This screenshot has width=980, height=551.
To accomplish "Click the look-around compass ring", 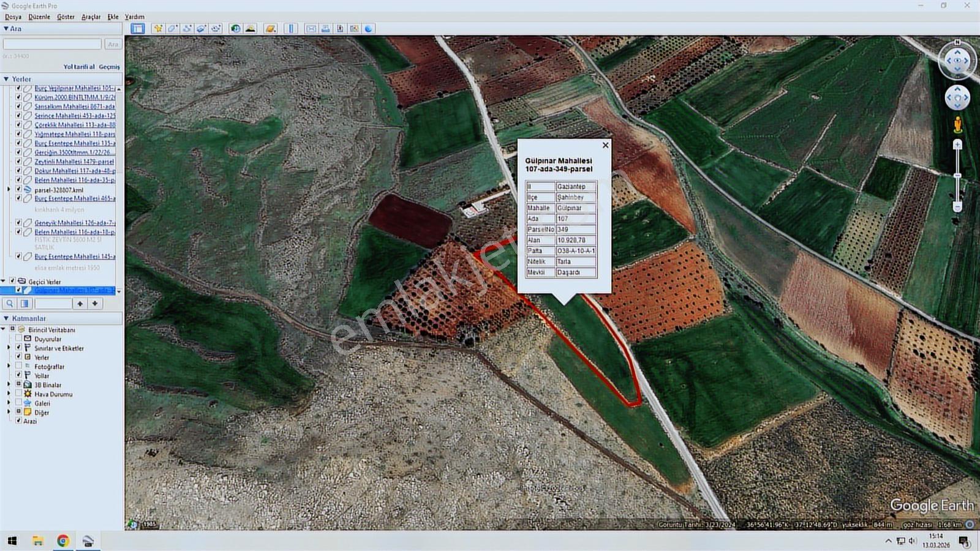I will (957, 60).
